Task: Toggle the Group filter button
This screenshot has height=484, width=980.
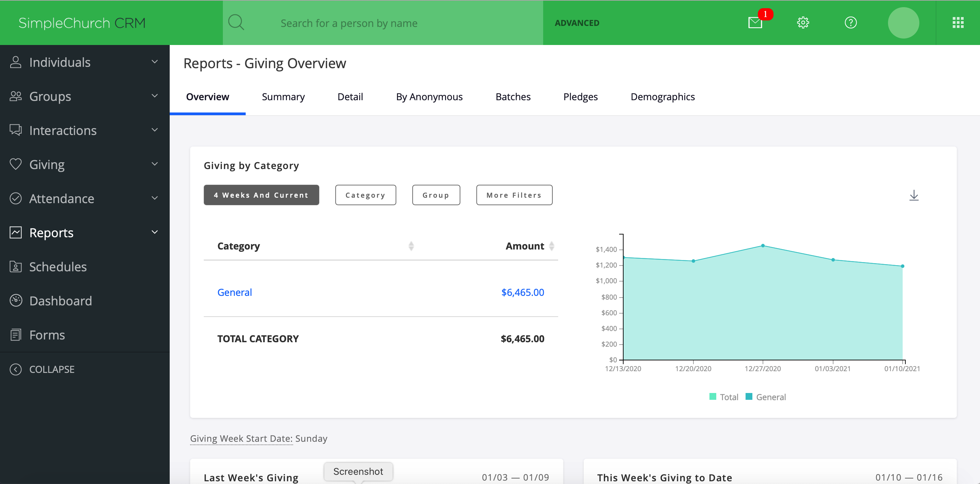Action: tap(435, 195)
